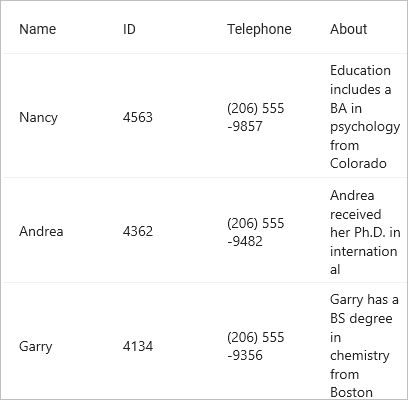Select the Garry name cell
This screenshot has height=400, width=408.
[x=36, y=346]
